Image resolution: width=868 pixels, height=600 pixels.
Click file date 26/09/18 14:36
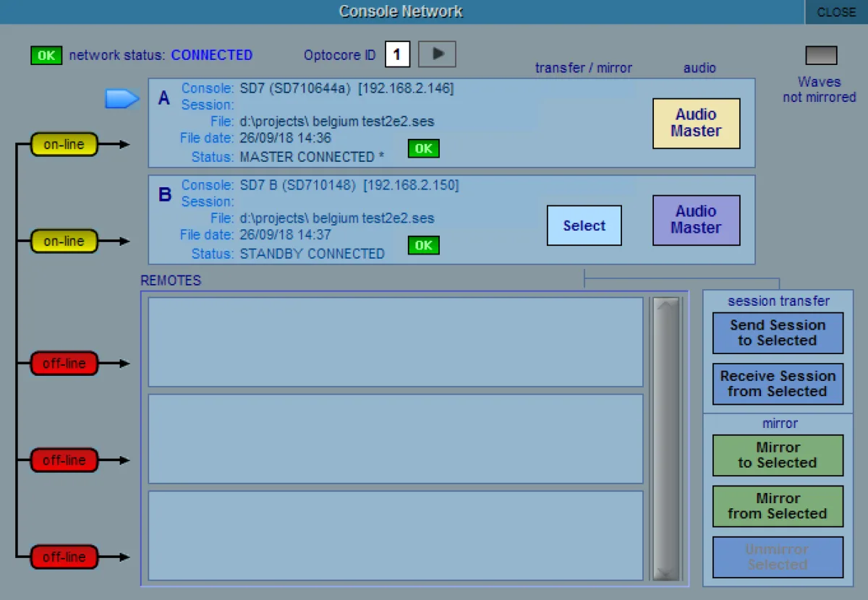(x=285, y=138)
